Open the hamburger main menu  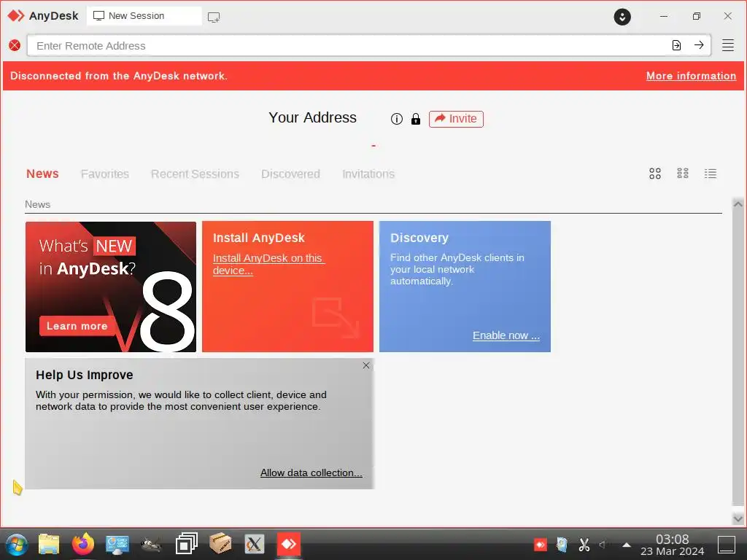point(727,45)
